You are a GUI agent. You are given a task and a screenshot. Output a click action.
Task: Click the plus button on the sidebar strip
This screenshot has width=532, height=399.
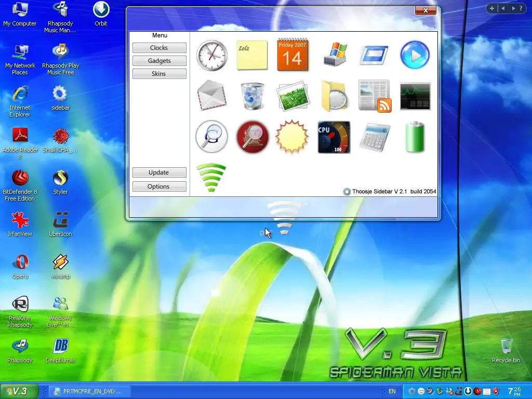(491, 8)
